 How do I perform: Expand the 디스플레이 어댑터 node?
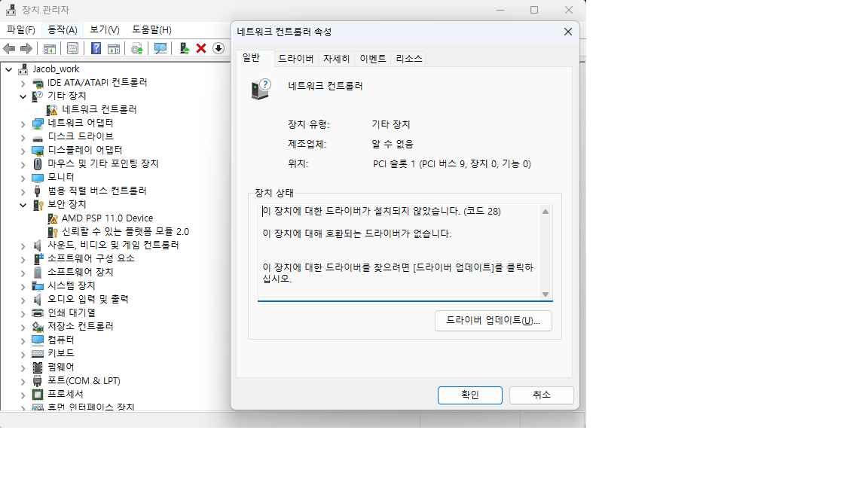tap(23, 151)
